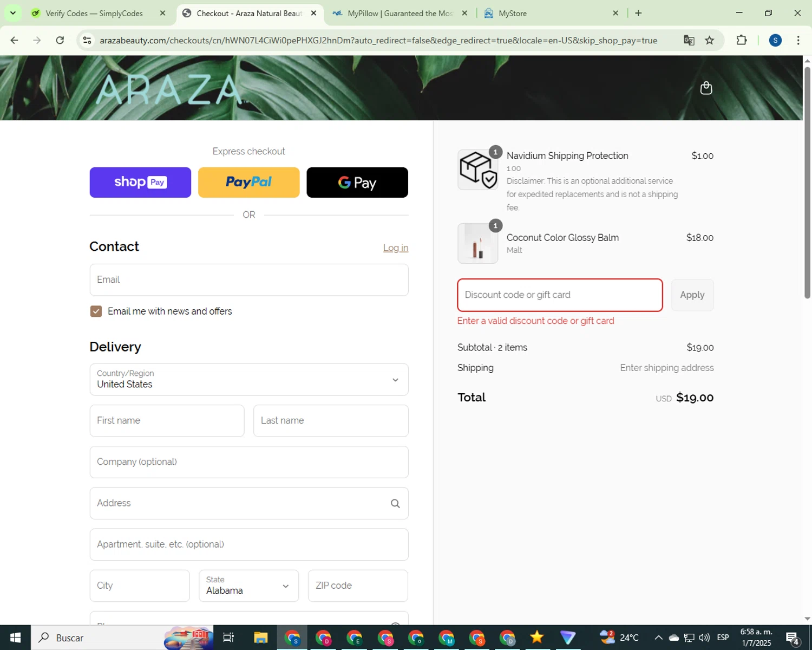This screenshot has height=650, width=812.
Task: Click the Company (optional) field
Action: [x=249, y=462]
